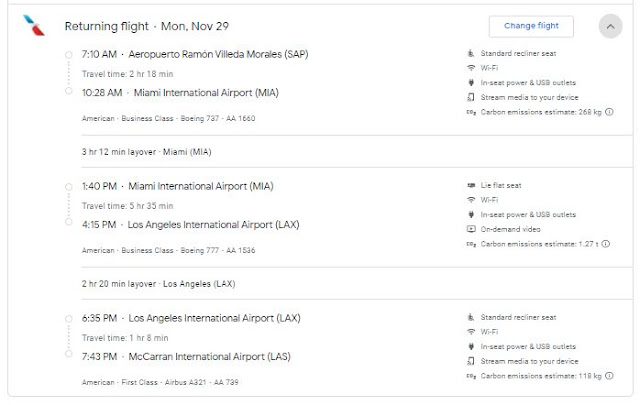Click the 1:40 PM departure timeline marker
Viewport: 640px width, 405px height.
tap(68, 186)
